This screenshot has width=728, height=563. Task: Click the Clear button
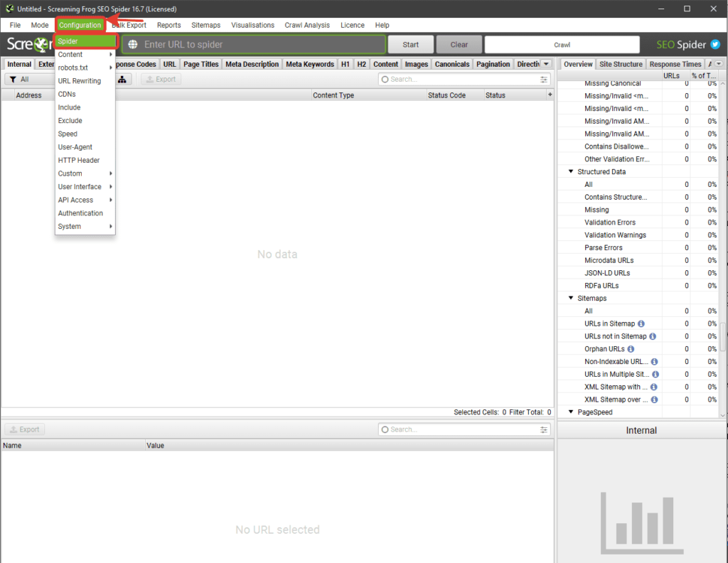pos(459,45)
